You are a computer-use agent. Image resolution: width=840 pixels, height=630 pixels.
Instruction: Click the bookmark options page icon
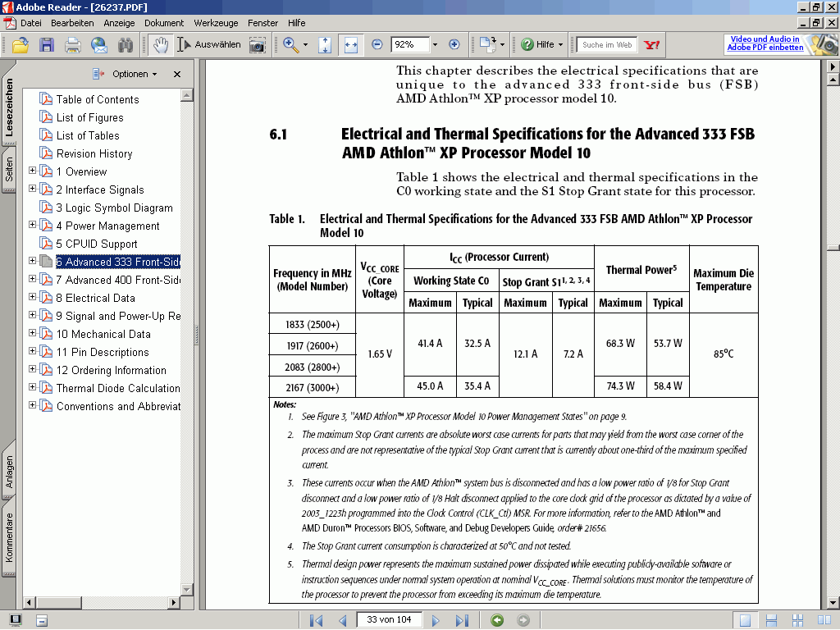98,74
